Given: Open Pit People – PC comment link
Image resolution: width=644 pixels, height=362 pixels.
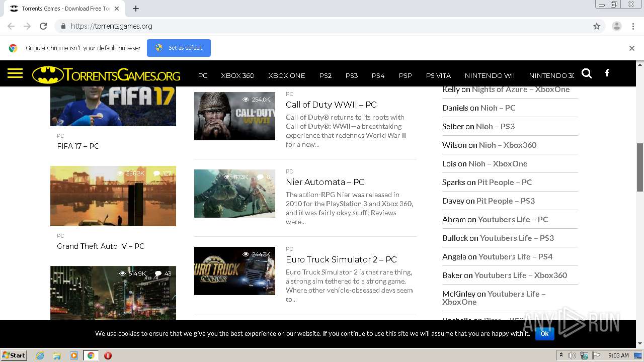Looking at the screenshot, I should 505,182.
